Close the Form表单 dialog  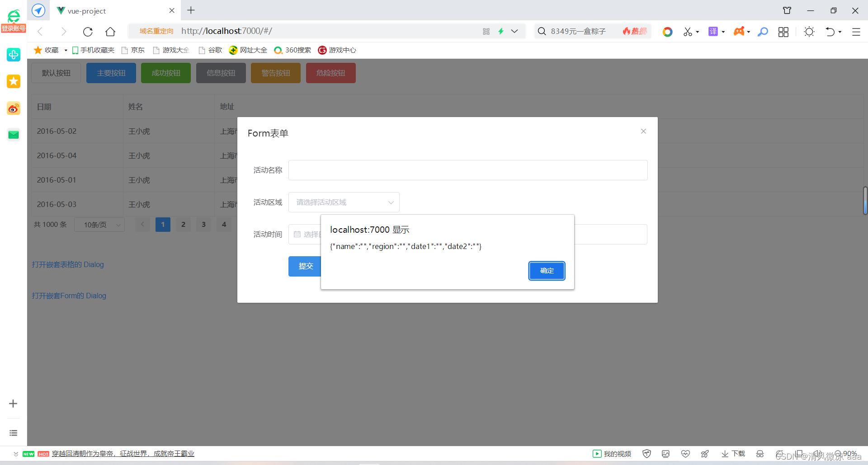click(643, 131)
